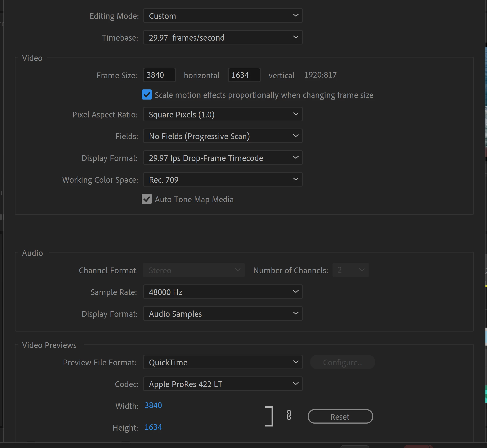Open the Timebase frames/second dropdown

pos(223,38)
